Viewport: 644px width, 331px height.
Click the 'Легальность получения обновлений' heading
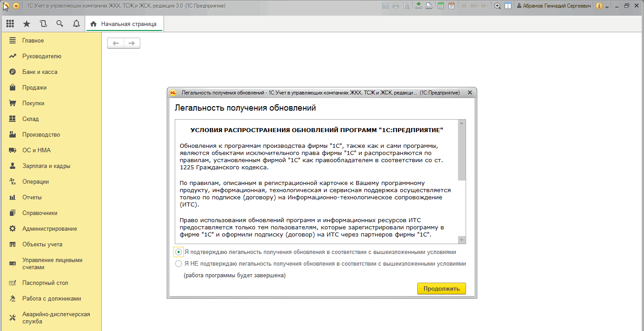[x=245, y=108]
